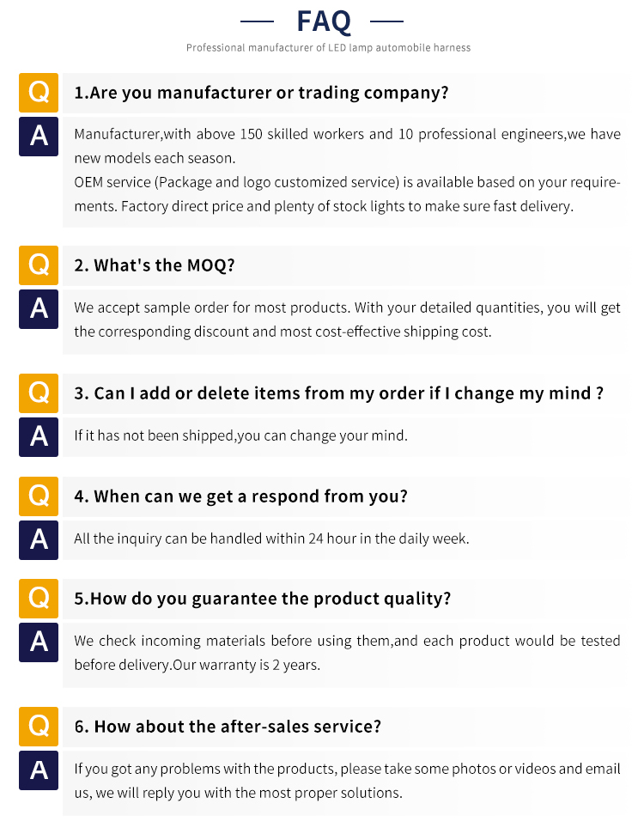Expand question 1 about manufacturer or trading company
The image size is (644, 840).
click(261, 93)
